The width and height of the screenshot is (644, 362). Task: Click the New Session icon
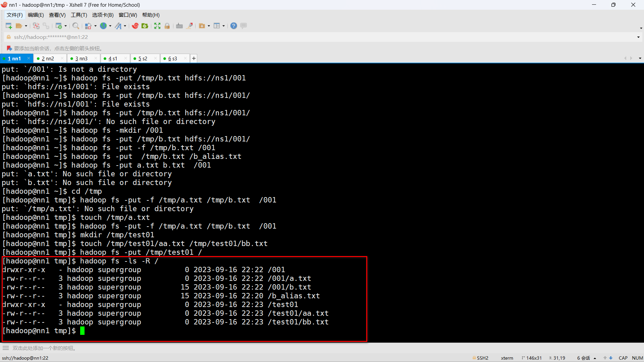(x=9, y=26)
